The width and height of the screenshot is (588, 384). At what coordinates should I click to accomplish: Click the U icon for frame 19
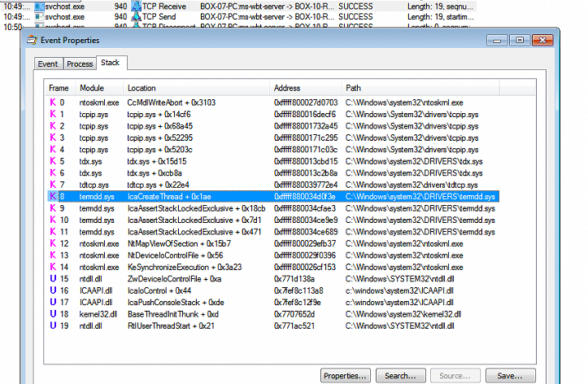point(52,325)
